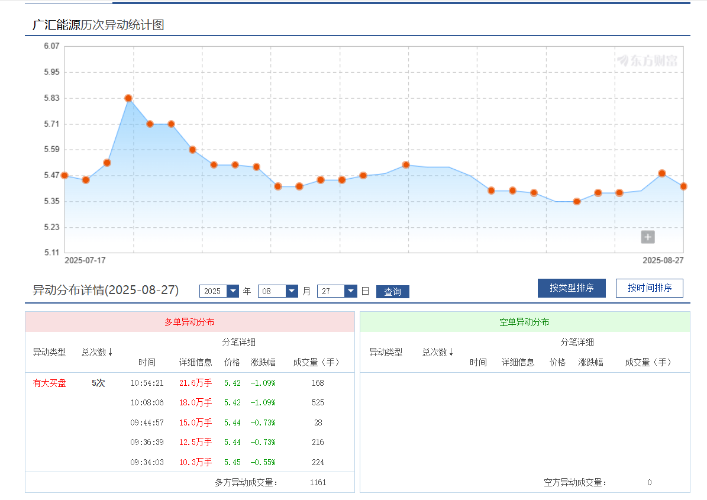Click the 详细信息 header in 多单 table
Screen dimensions: 707x500
(195, 362)
